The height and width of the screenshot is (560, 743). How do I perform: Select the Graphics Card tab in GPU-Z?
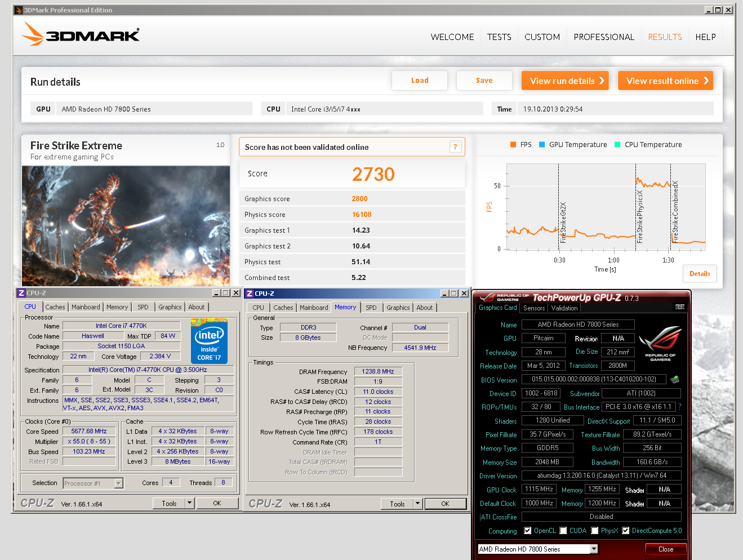click(498, 308)
